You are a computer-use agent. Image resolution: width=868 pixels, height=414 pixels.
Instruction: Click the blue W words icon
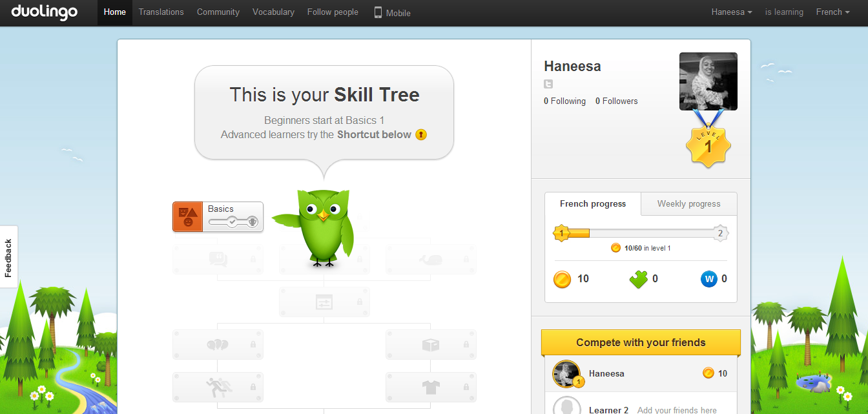(708, 279)
